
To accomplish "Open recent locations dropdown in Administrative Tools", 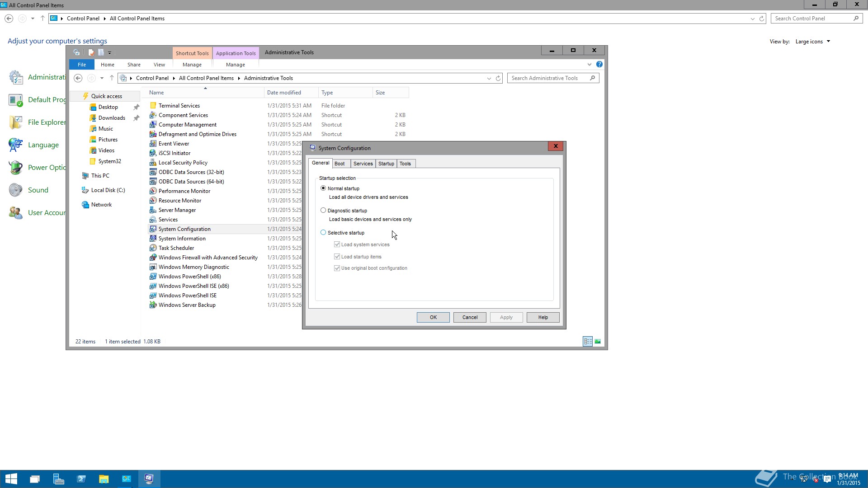I will tap(102, 78).
